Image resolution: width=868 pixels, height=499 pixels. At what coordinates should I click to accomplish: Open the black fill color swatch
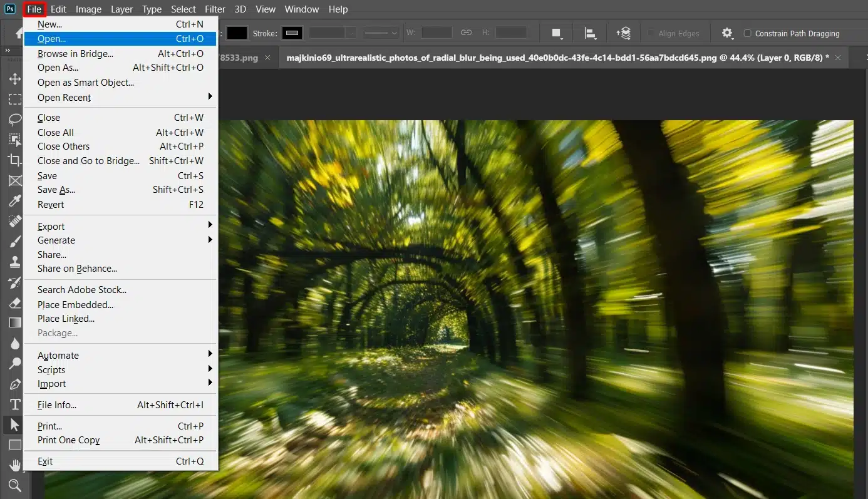[x=237, y=33]
